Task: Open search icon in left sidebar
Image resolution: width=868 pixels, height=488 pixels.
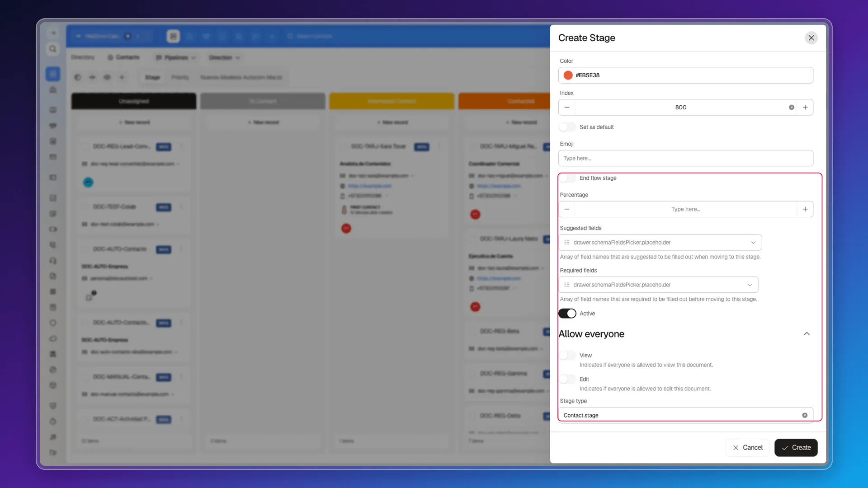Action: coord(53,49)
